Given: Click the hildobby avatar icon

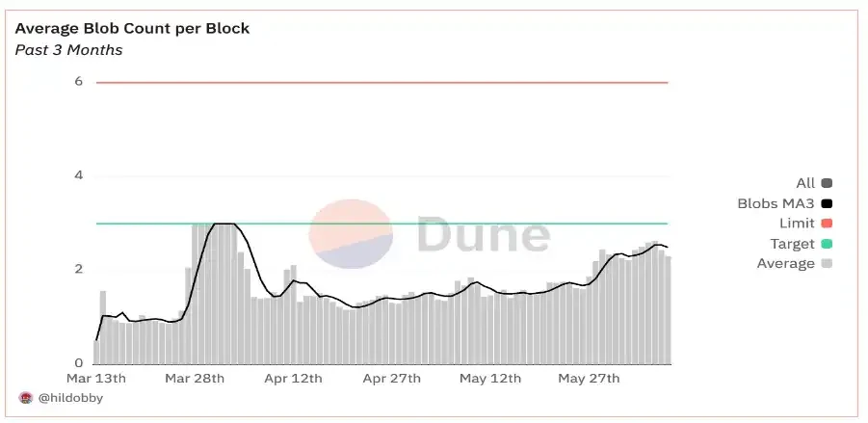Looking at the screenshot, I should point(25,397).
